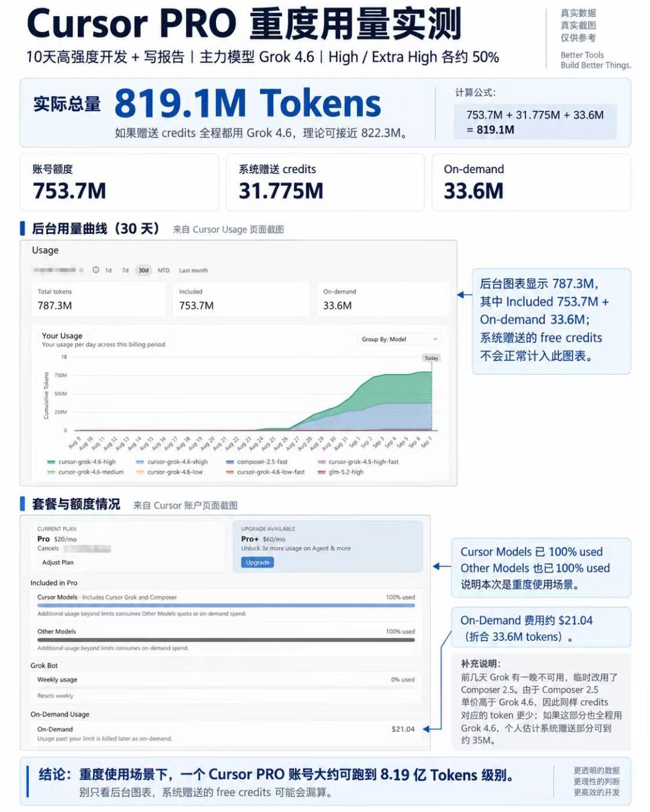Image resolution: width=650 pixels, height=812 pixels.
Task: Select the 30d usage range
Action: click(143, 271)
